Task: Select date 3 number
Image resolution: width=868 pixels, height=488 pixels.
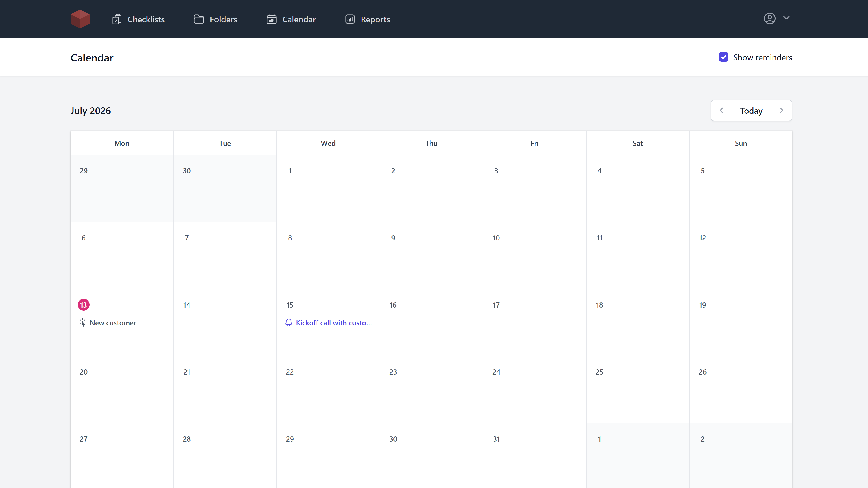Action: point(496,171)
